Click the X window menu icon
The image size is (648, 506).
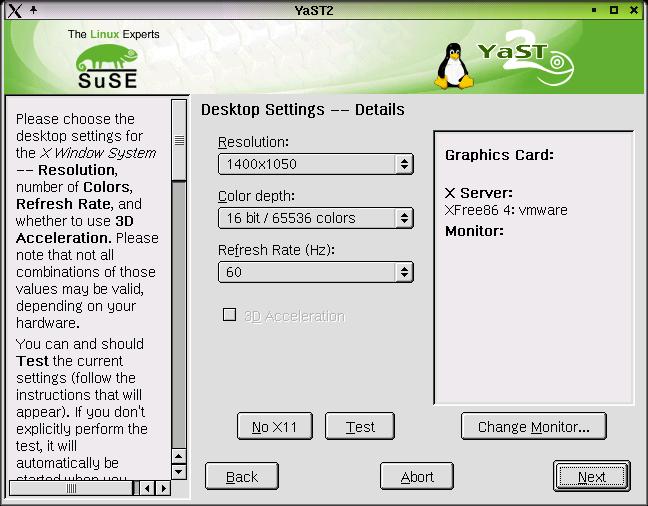pos(13,10)
